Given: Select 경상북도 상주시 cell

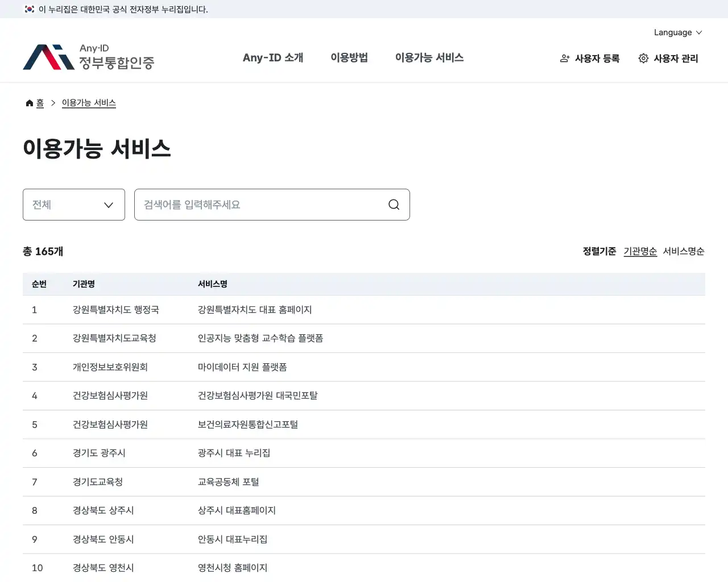Looking at the screenshot, I should [x=104, y=510].
